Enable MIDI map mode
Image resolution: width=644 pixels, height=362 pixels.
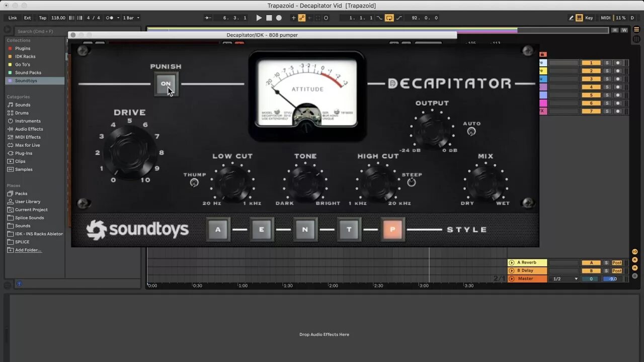(606, 18)
